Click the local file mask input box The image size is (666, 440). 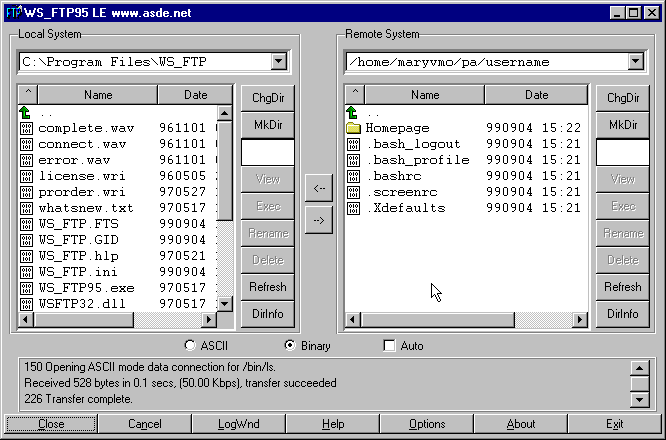(268, 152)
